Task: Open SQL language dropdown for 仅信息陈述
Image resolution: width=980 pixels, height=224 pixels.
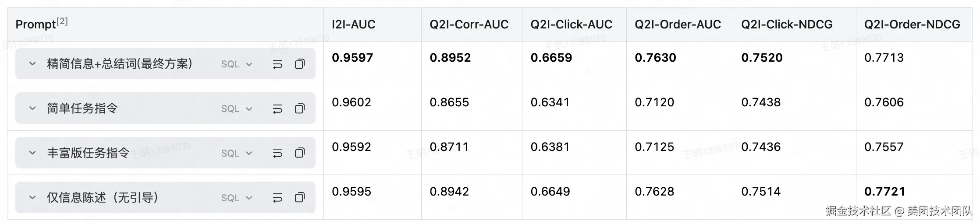Action: point(237,198)
